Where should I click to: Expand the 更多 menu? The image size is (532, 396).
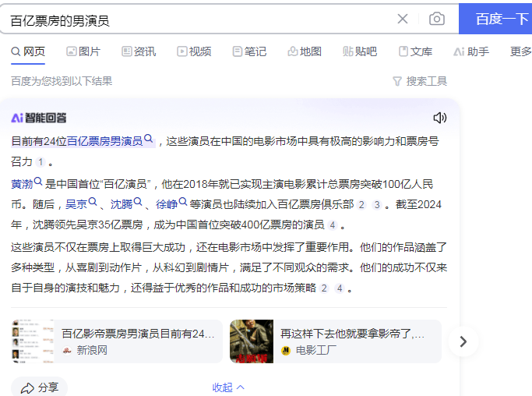click(x=521, y=51)
